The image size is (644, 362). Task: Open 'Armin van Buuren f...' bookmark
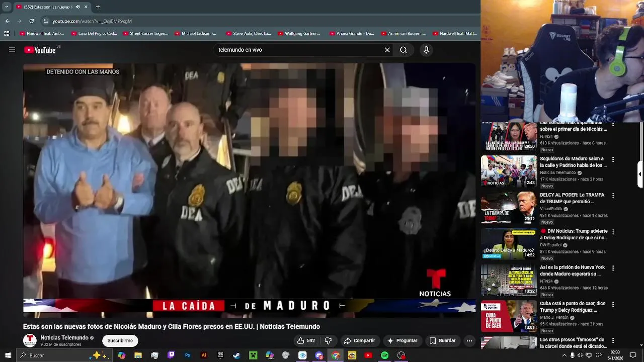(404, 34)
